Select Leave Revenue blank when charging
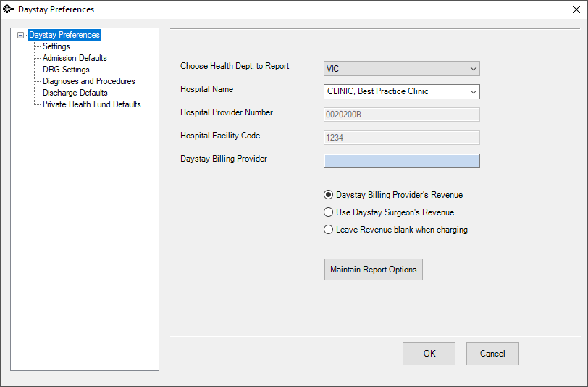Image resolution: width=588 pixels, height=387 pixels. [x=395, y=229]
